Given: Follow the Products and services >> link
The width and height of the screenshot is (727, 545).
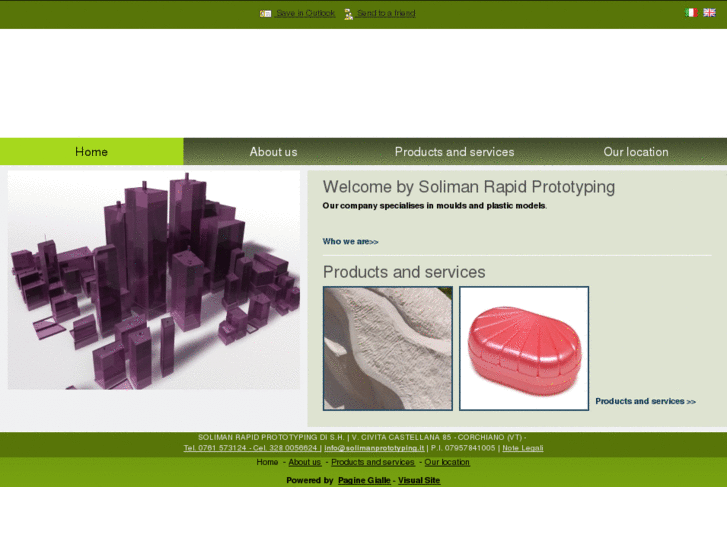Looking at the screenshot, I should [x=645, y=401].
